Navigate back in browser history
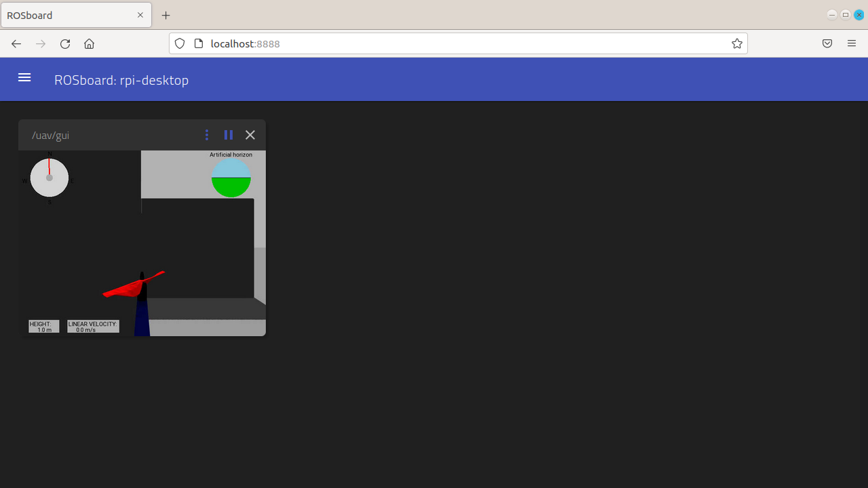Image resolution: width=868 pixels, height=488 pixels. [x=16, y=43]
